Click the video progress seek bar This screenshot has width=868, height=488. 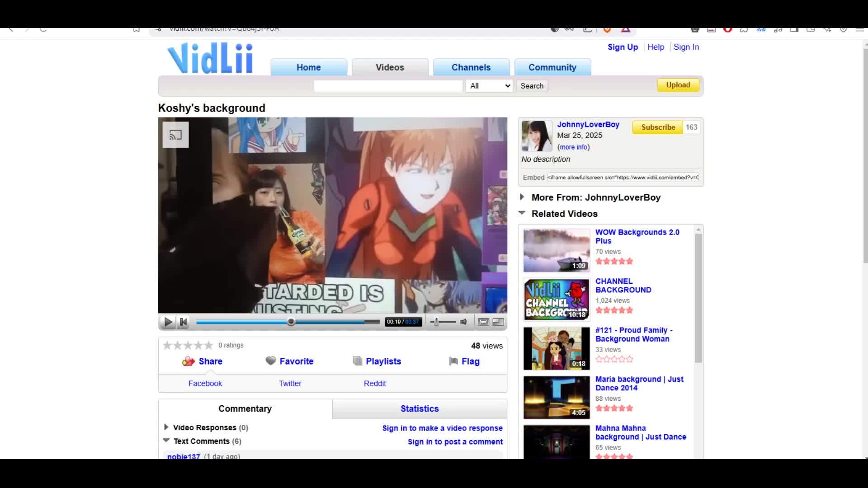click(288, 322)
